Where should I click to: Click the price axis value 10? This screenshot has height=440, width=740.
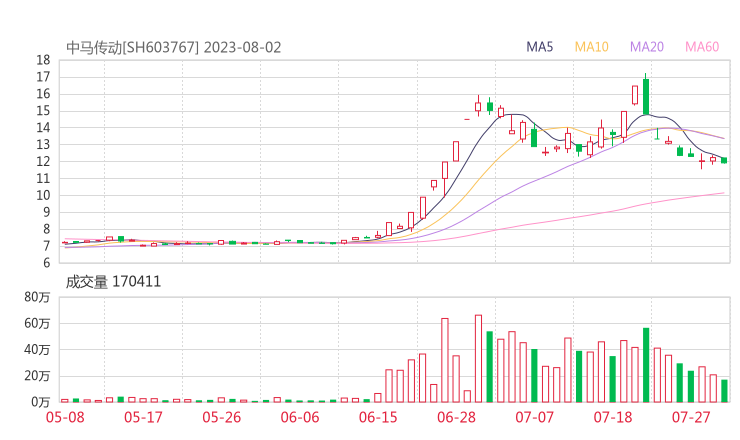(43, 195)
